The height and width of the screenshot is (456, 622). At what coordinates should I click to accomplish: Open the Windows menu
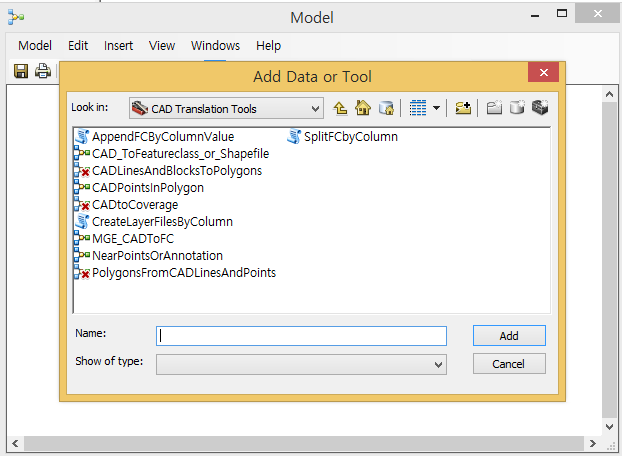pyautogui.click(x=215, y=46)
